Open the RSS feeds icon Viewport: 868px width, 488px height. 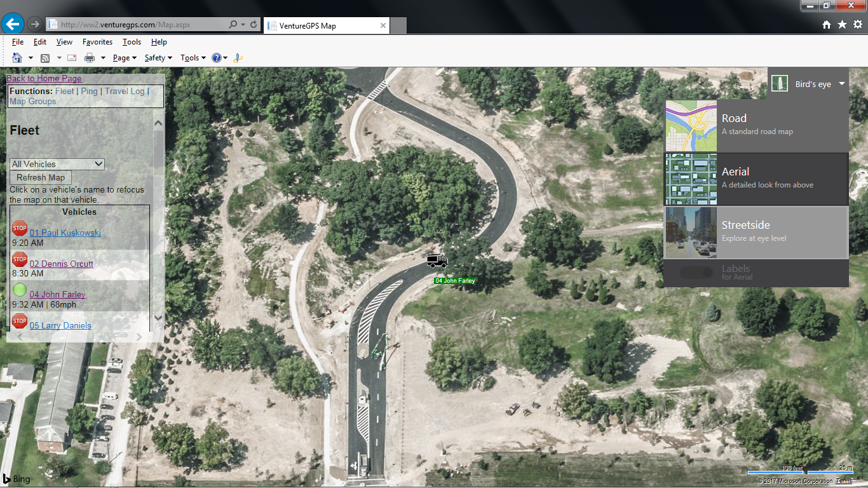pyautogui.click(x=45, y=58)
